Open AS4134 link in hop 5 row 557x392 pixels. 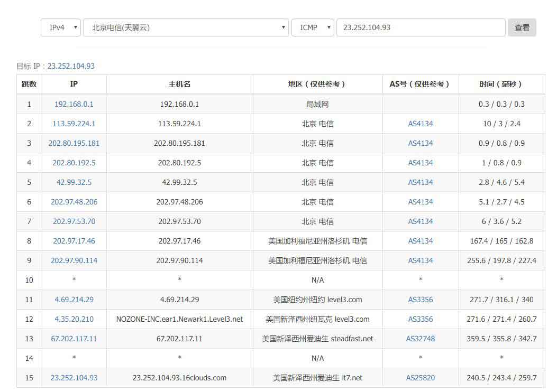click(421, 182)
